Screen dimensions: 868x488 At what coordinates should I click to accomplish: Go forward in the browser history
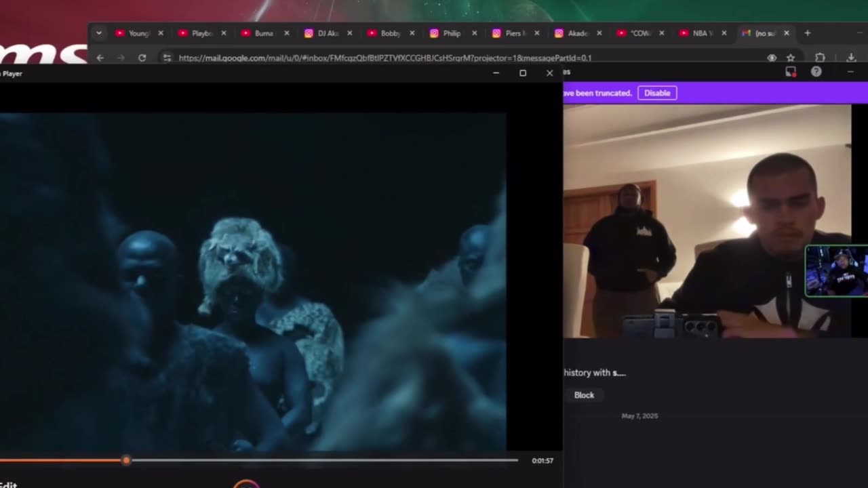tap(121, 58)
